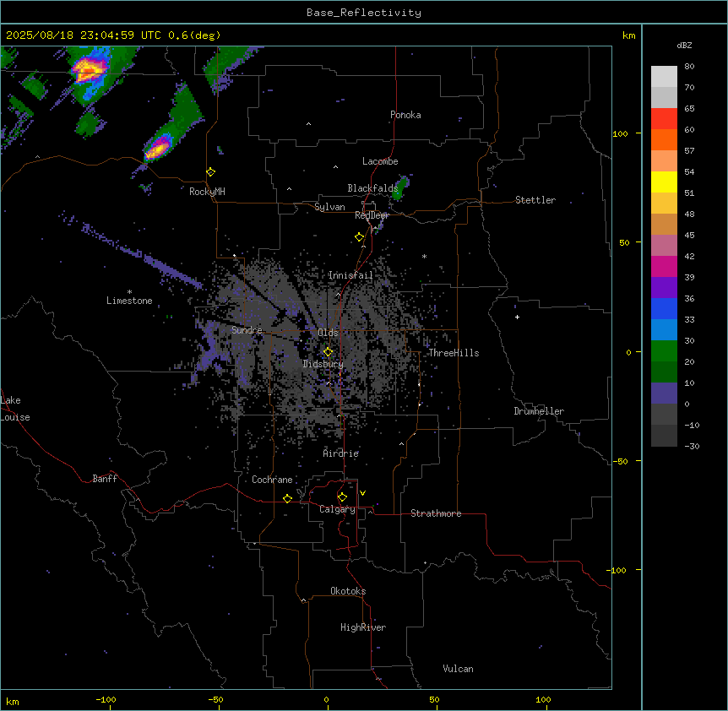Click the ThreeHills label
Image resolution: width=728 pixels, height=711 pixels.
point(454,353)
